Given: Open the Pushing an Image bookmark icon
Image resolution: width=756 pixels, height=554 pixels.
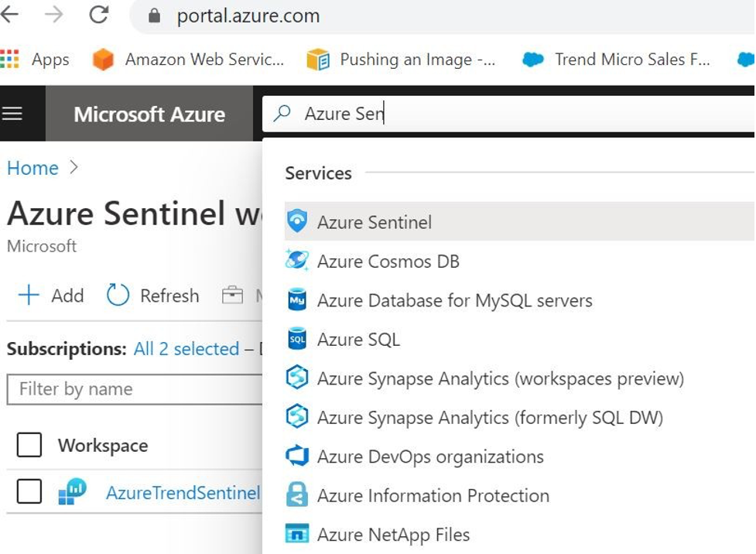Looking at the screenshot, I should pos(318,60).
